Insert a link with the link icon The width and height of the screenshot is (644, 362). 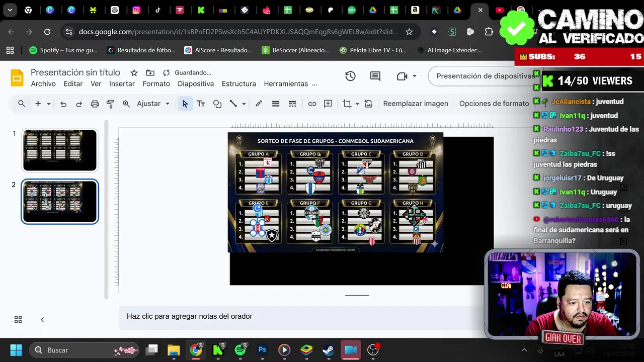(312, 104)
